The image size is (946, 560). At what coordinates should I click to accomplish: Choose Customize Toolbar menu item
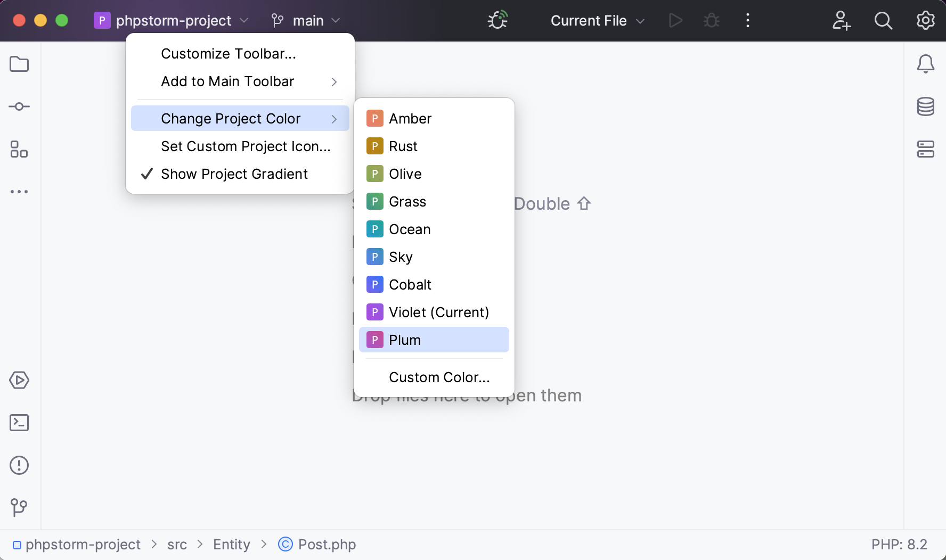click(228, 53)
